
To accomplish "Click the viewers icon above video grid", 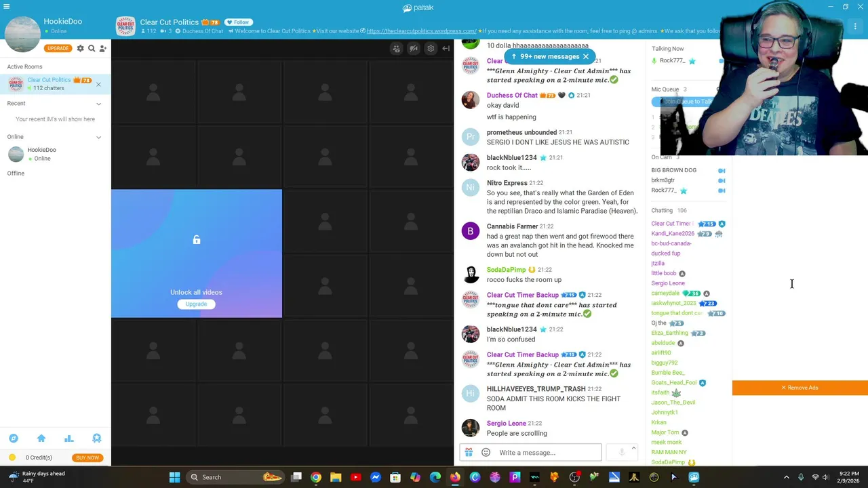I will click(396, 49).
